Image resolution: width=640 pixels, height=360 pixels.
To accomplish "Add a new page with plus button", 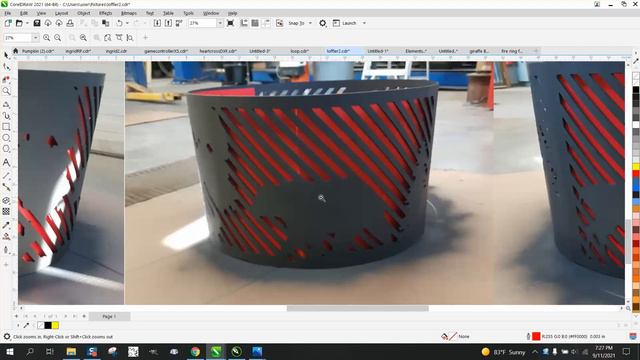I will point(16,316).
